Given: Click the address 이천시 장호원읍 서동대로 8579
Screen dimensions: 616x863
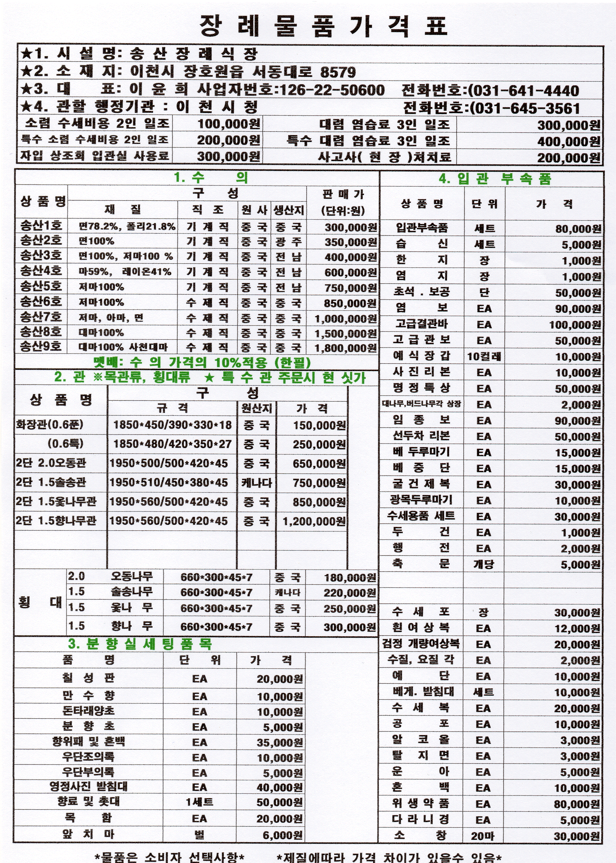Looking at the screenshot, I should pos(243,72).
